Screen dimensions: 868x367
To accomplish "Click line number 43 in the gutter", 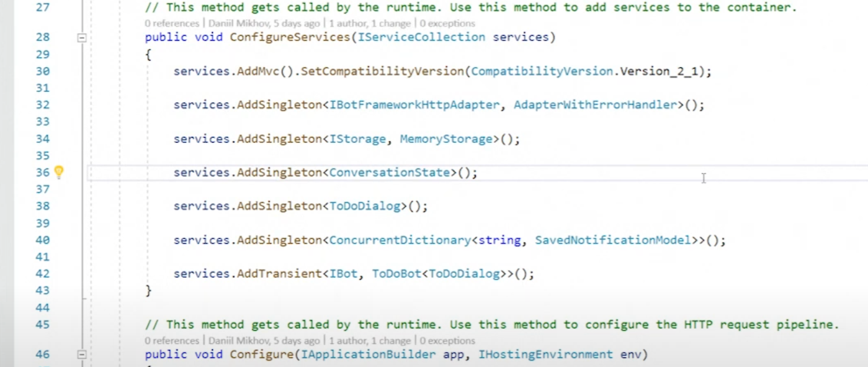I will [42, 291].
